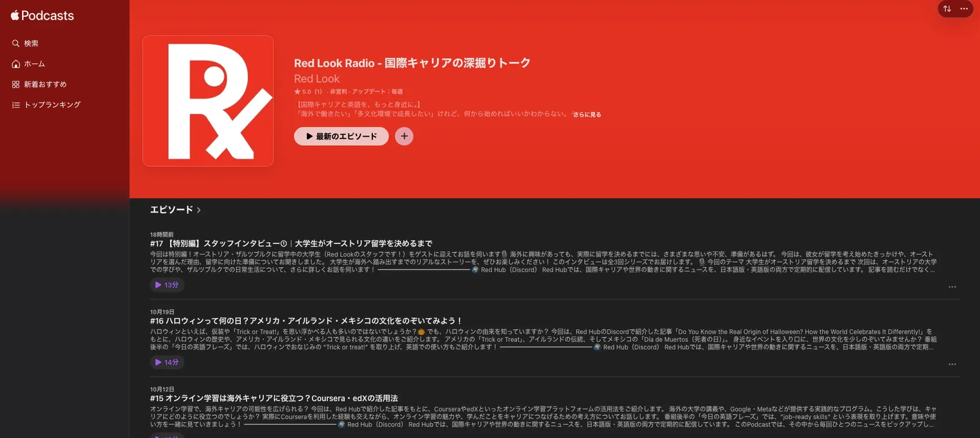The width and height of the screenshot is (980, 438).
Task: Open search with the magnifier icon
Action: (16, 43)
